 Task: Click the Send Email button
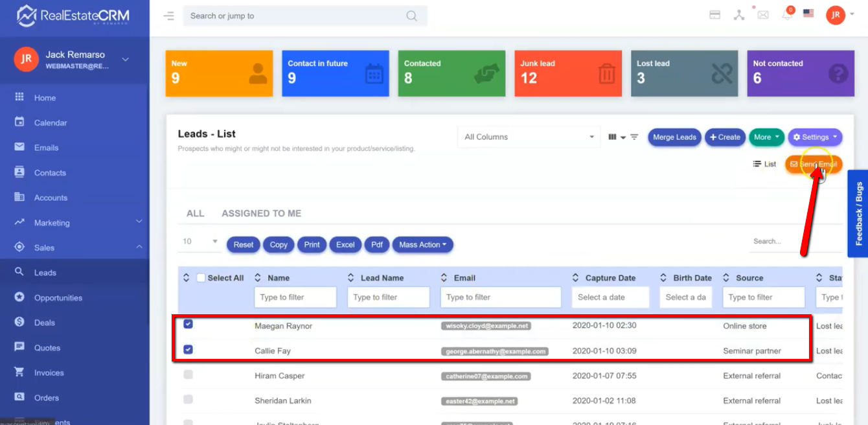(814, 165)
